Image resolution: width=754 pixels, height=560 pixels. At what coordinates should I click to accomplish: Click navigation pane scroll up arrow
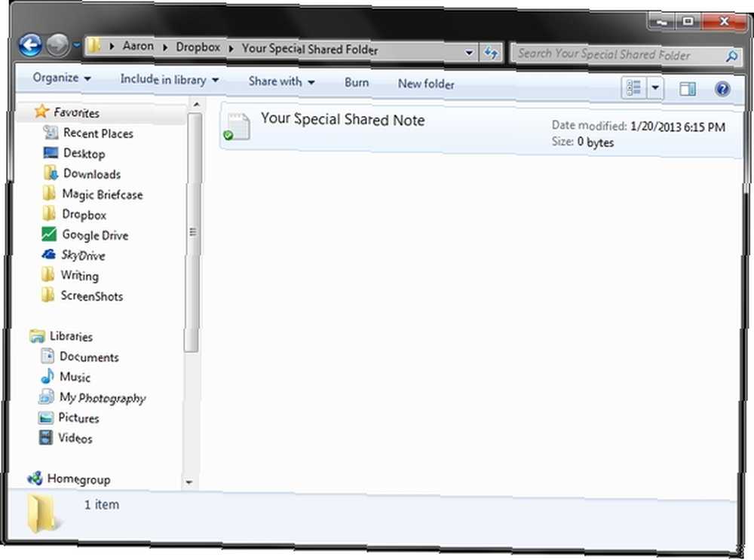click(x=196, y=104)
